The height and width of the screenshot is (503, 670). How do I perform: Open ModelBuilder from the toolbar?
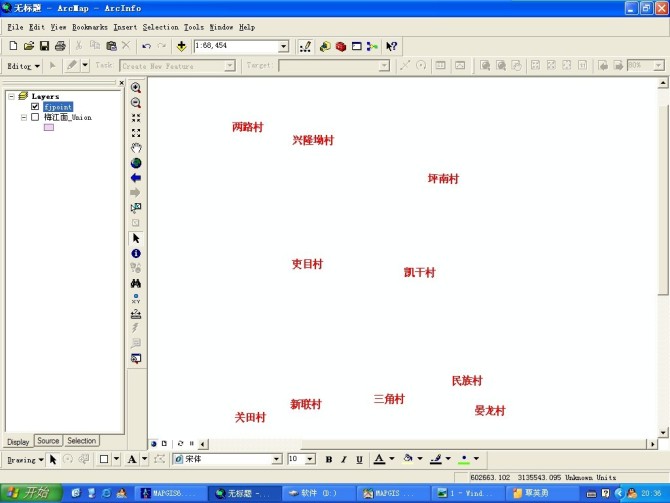(372, 46)
